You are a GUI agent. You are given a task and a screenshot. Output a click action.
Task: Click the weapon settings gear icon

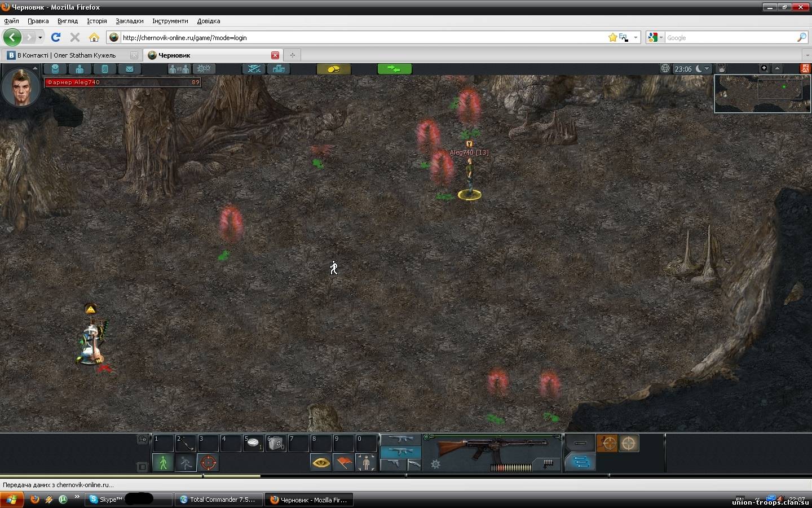435,464
